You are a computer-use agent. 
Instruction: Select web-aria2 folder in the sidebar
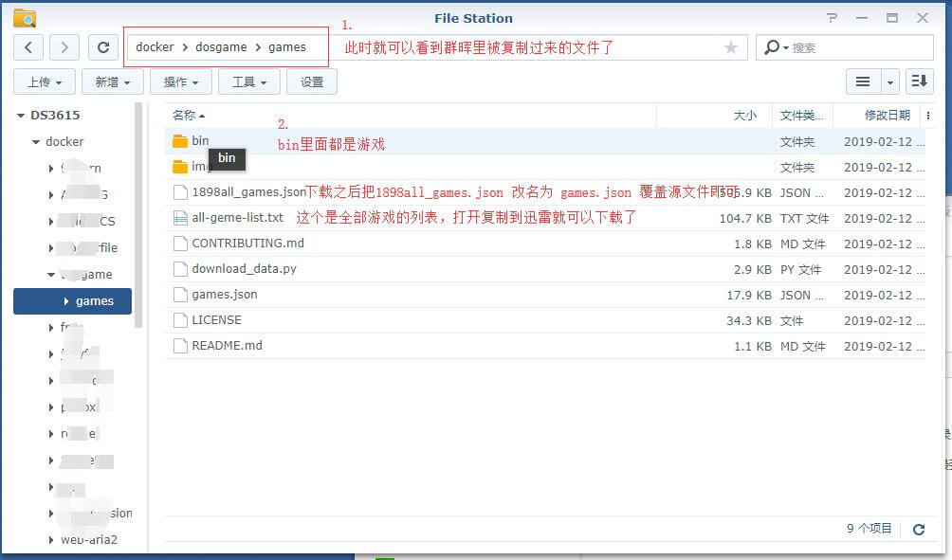pyautogui.click(x=91, y=539)
